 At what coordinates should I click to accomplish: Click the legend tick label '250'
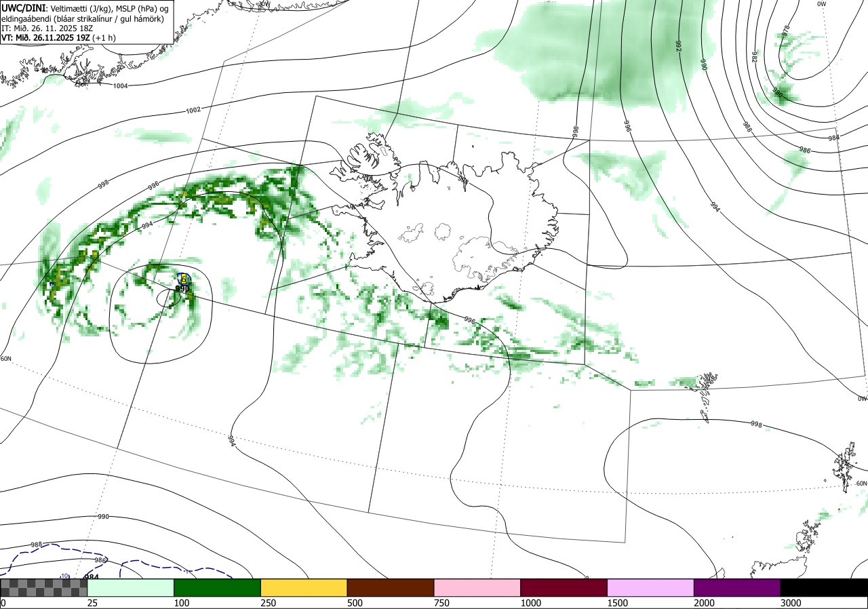[268, 603]
